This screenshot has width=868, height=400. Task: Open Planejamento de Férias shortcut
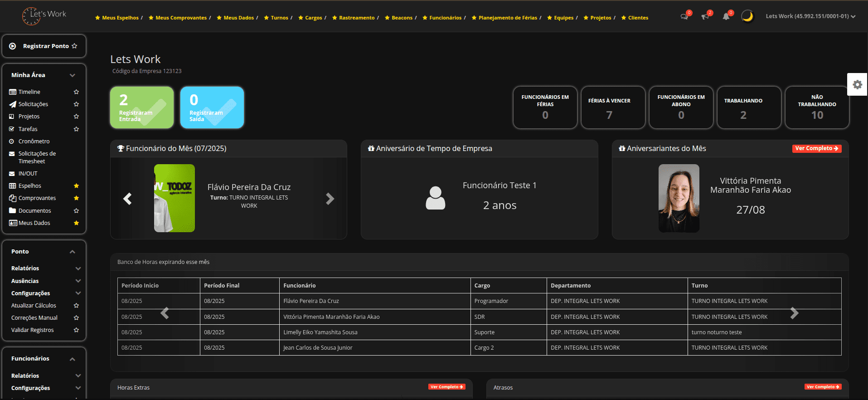click(504, 18)
